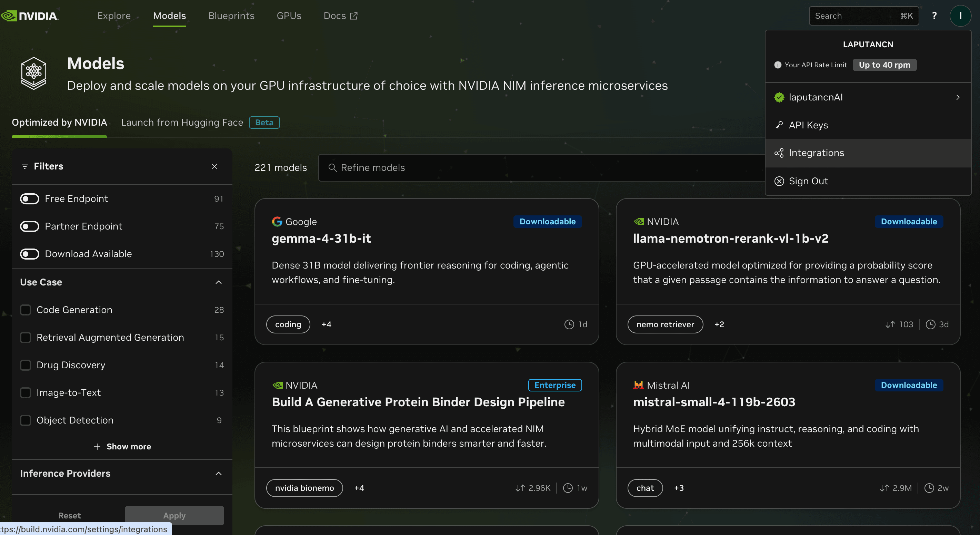The width and height of the screenshot is (980, 535).
Task: Select the API Keys key icon
Action: tap(780, 125)
